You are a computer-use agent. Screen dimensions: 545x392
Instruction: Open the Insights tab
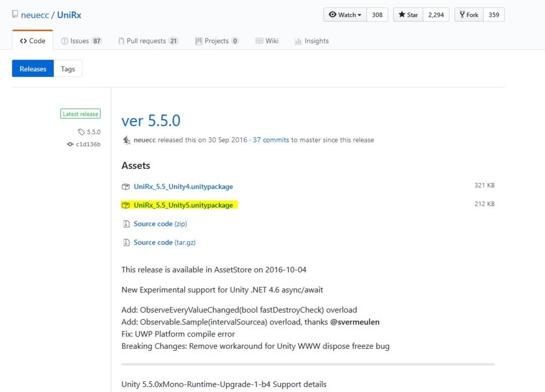click(x=311, y=40)
